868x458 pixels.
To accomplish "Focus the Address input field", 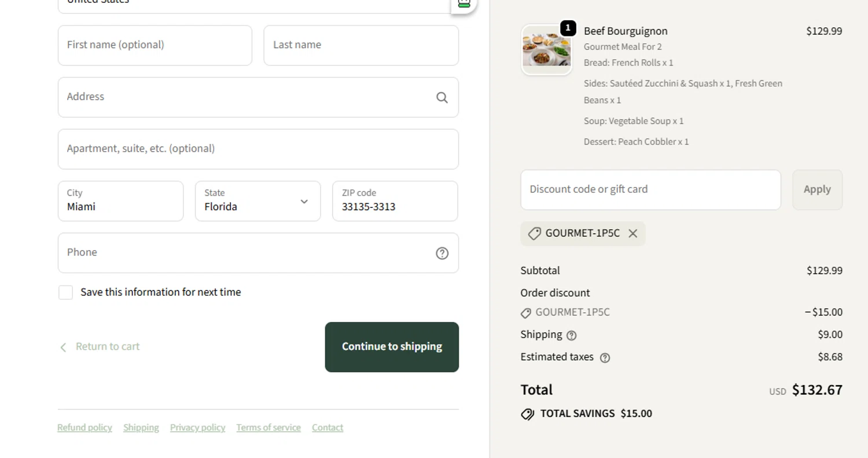I will tap(258, 97).
